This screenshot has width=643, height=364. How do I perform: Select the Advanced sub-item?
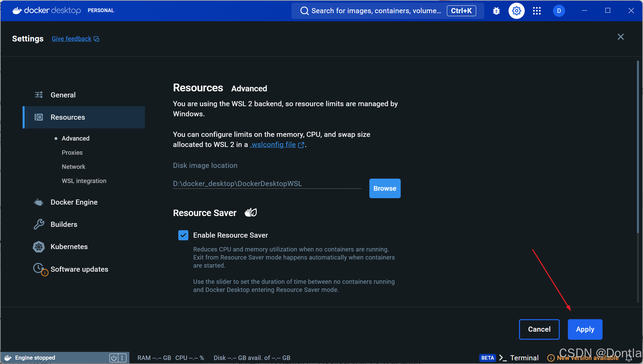75,139
